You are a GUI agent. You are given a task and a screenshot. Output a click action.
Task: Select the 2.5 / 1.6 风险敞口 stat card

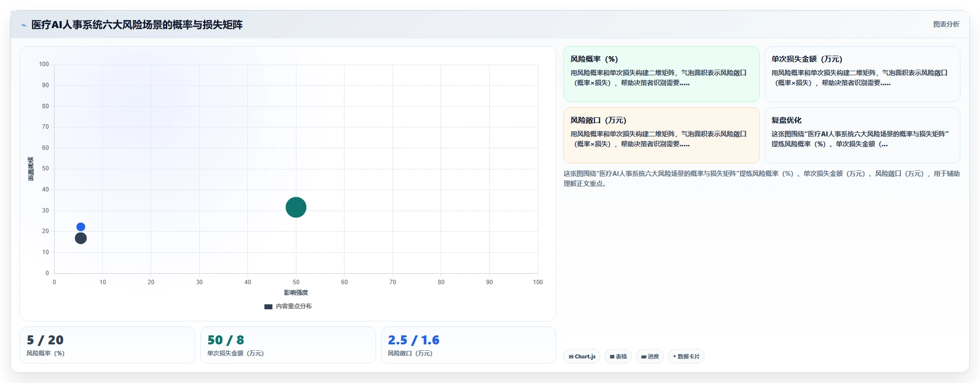point(469,345)
